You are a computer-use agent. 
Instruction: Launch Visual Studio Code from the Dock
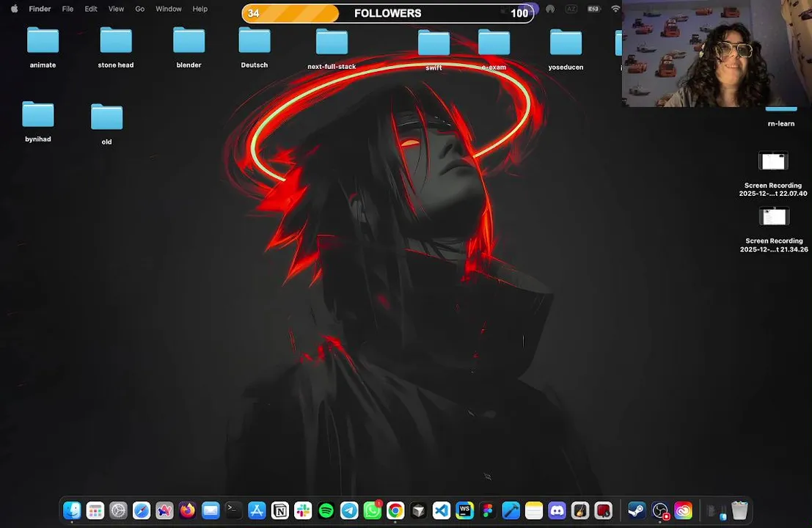click(442, 511)
